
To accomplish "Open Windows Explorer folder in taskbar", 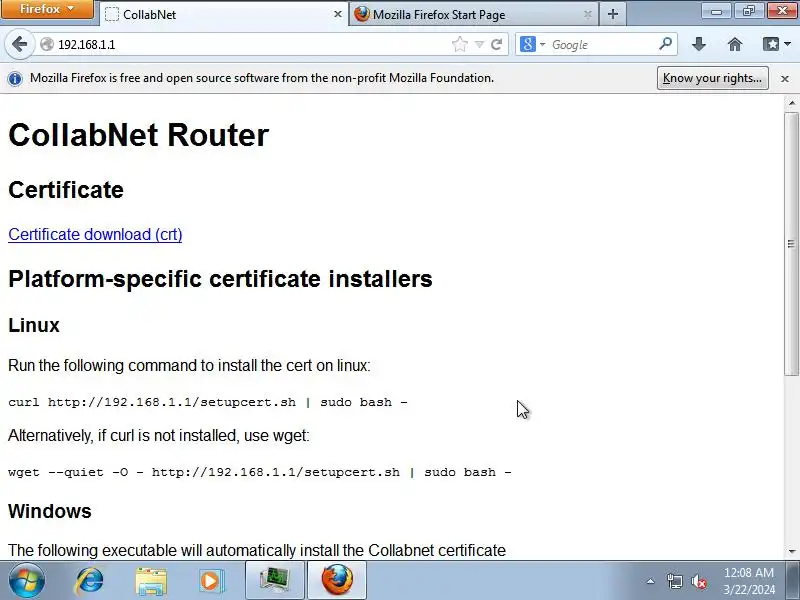I will (x=151, y=581).
